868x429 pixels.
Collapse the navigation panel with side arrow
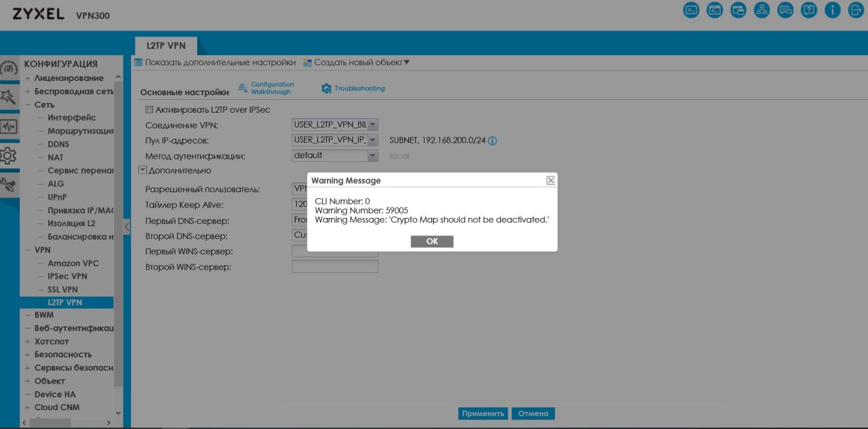[126, 227]
